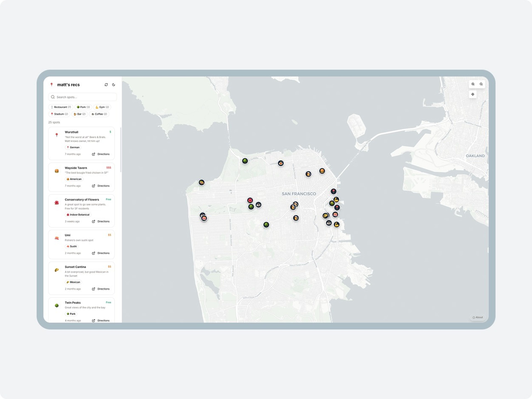Click the map zoom in button
This screenshot has width=532, height=399.
(473, 84)
